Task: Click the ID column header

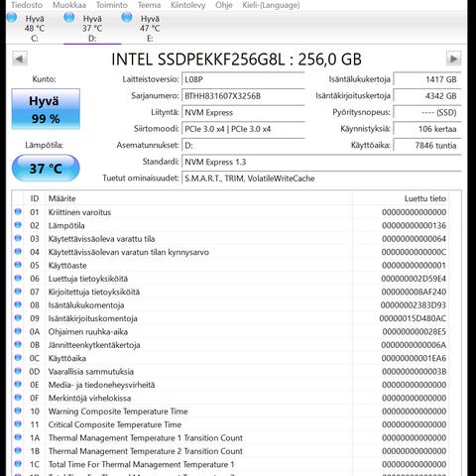Action: point(35,198)
